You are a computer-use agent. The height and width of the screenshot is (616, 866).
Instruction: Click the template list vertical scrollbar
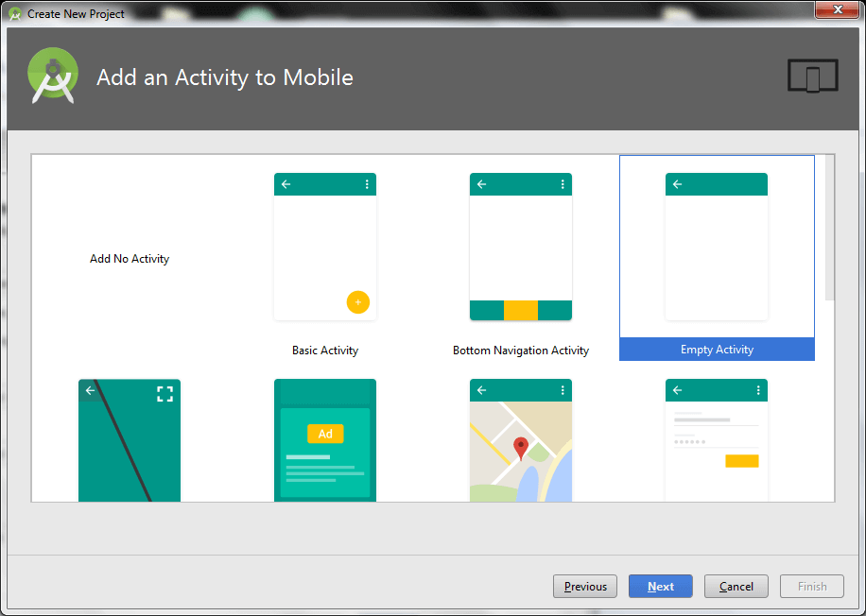829,229
